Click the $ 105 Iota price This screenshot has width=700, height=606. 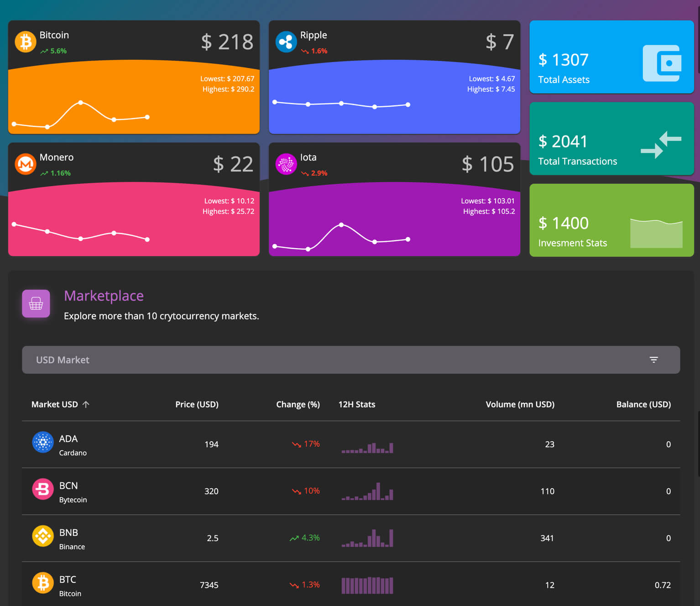point(488,164)
